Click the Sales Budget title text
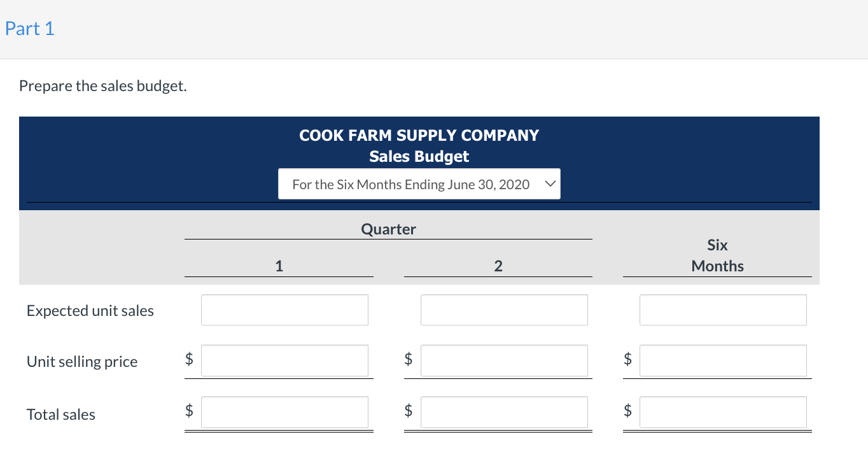Viewport: 868px width, 465px height. tap(419, 156)
